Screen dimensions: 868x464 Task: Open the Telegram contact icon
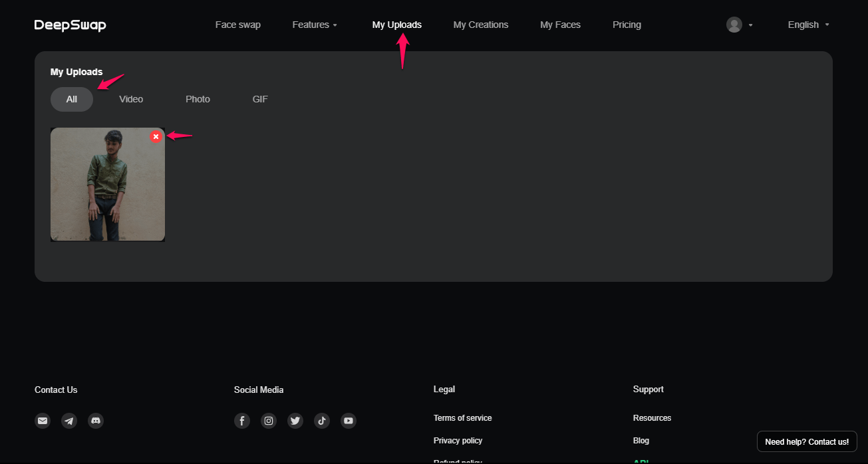coord(69,420)
